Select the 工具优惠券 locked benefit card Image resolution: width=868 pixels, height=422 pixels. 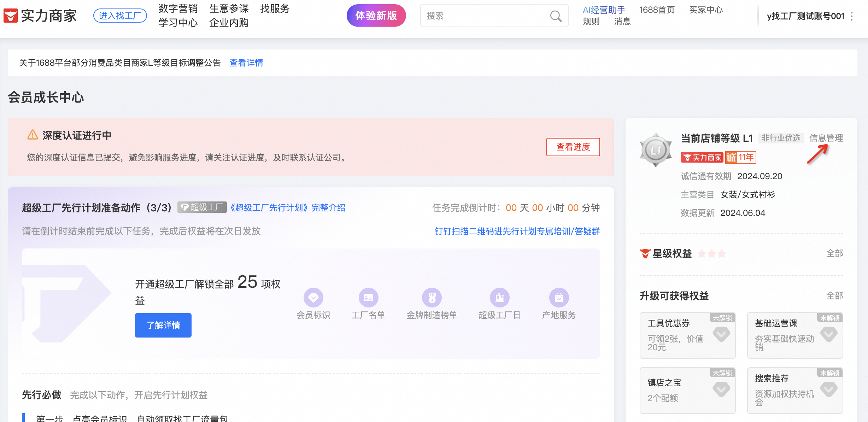(x=687, y=335)
